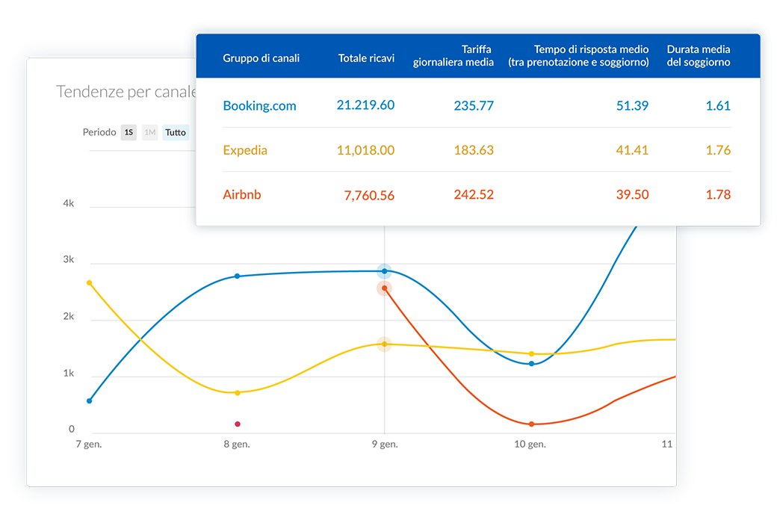
Task: Open the Booking.com channel link
Action: 260,105
